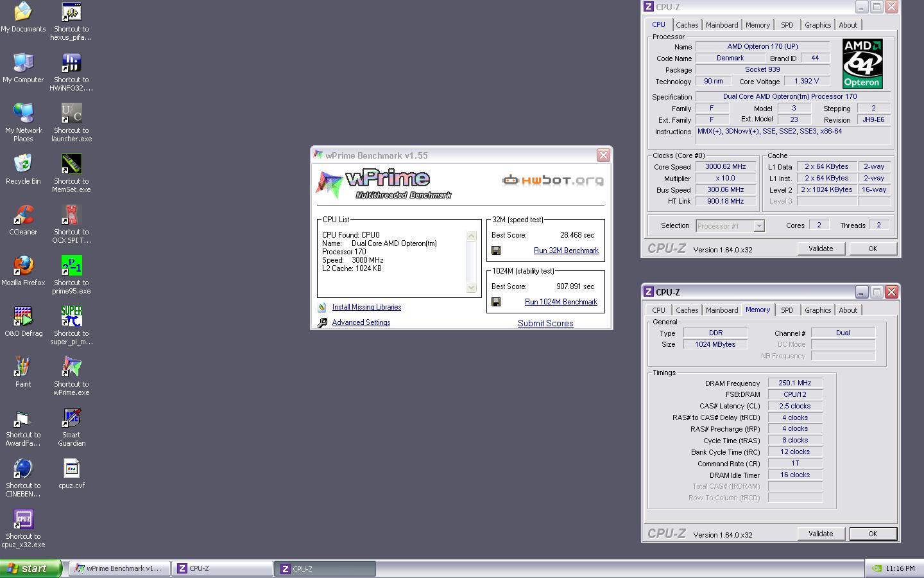Click OK in top CPU-Z window
The image size is (924, 578).
pos(873,249)
